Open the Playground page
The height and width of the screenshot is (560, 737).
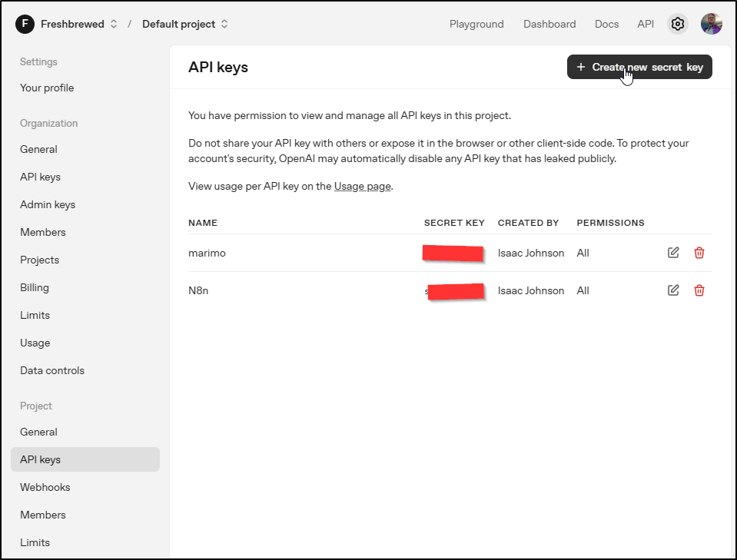(x=476, y=24)
